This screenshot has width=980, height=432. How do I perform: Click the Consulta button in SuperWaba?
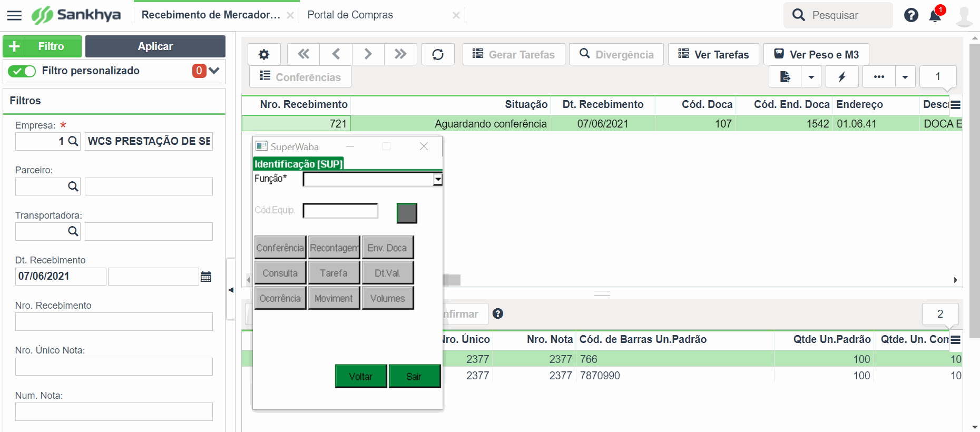280,273
